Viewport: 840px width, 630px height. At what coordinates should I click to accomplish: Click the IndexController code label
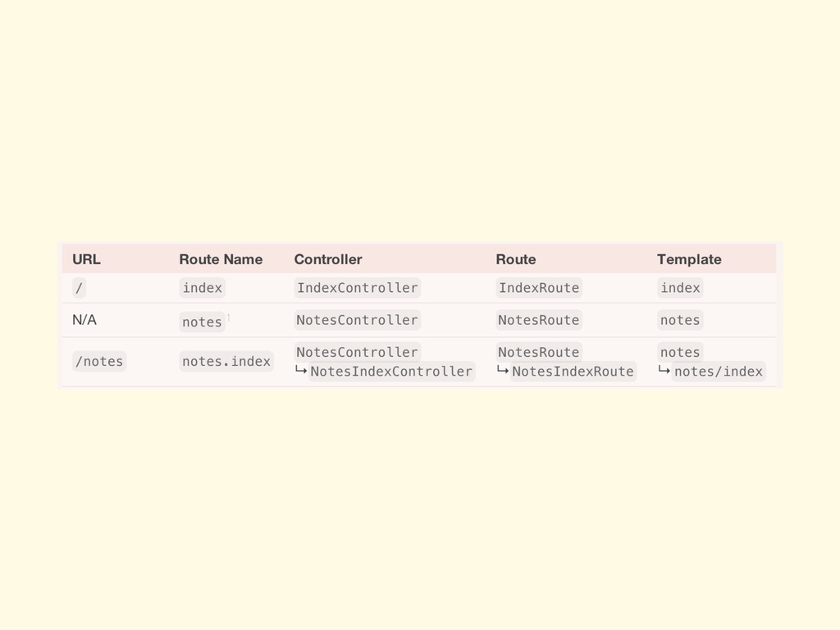pyautogui.click(x=357, y=288)
